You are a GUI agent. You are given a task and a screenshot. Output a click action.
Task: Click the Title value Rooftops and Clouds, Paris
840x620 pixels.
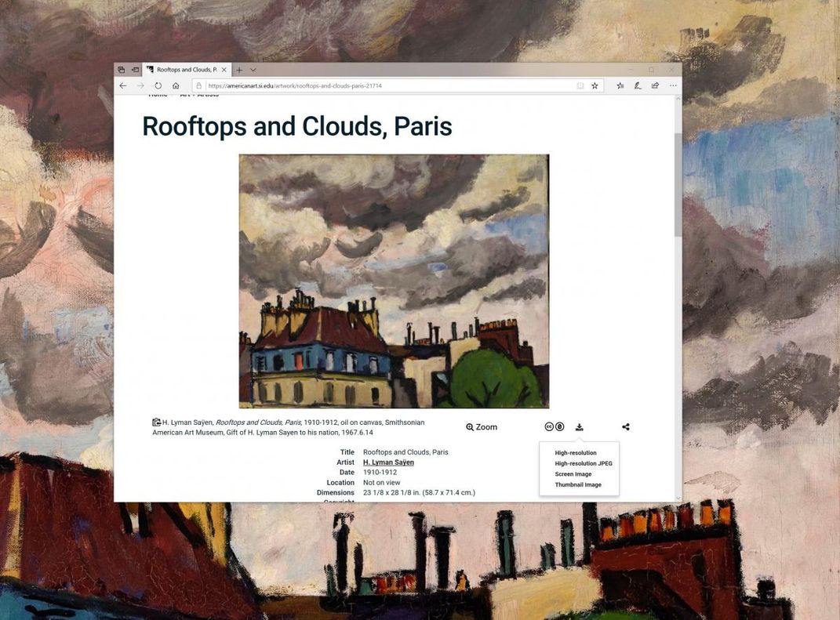(x=405, y=452)
